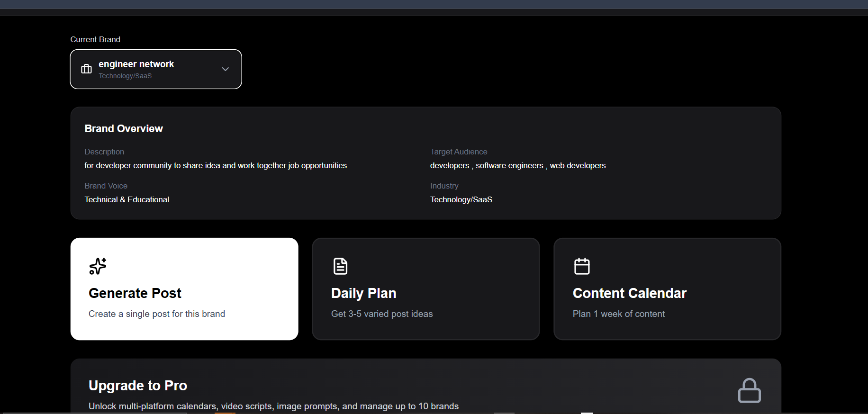Click 'Create a single post for this brand'
The image size is (868, 414).
pos(157,314)
